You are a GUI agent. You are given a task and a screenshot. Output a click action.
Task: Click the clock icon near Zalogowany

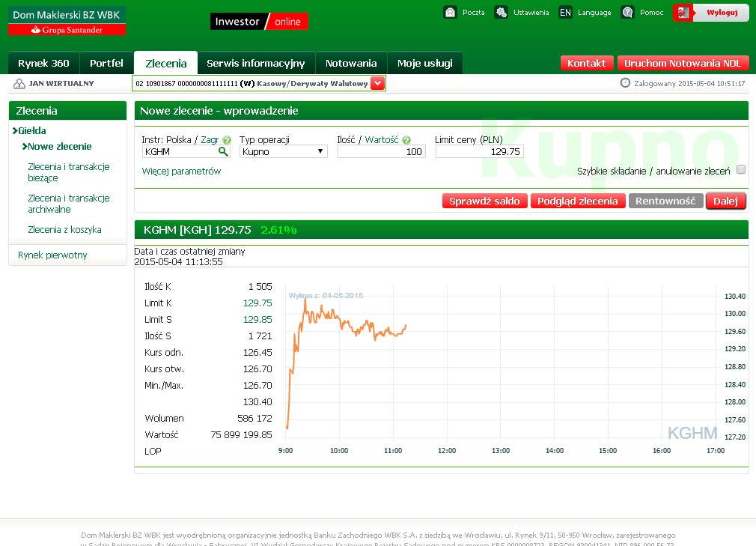[x=625, y=83]
